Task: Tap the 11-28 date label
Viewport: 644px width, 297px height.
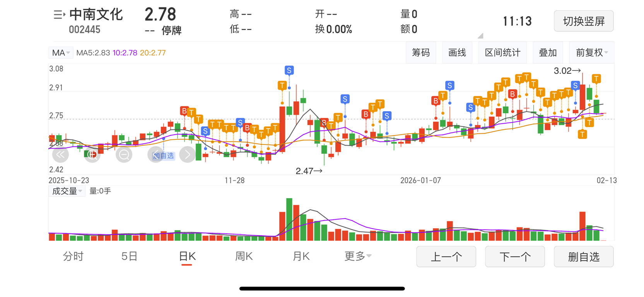Action: point(235,180)
